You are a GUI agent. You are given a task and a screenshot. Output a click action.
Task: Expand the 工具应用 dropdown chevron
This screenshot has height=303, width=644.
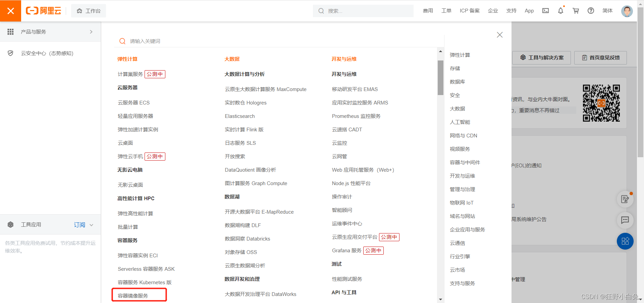click(91, 225)
